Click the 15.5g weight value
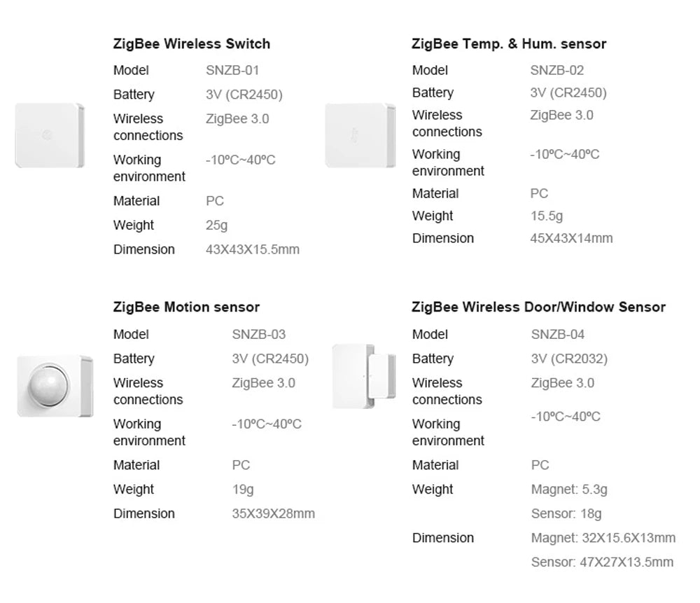Viewport: 700px width, 603px height. pos(546,216)
